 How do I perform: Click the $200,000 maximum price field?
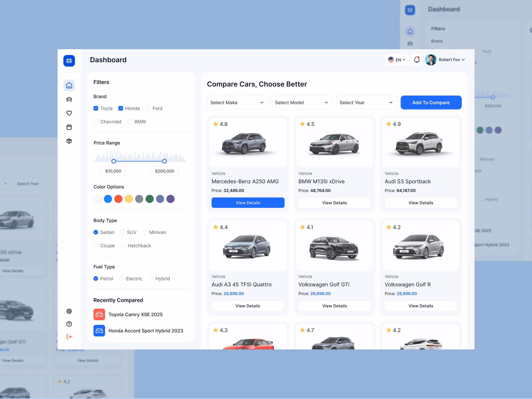point(165,171)
